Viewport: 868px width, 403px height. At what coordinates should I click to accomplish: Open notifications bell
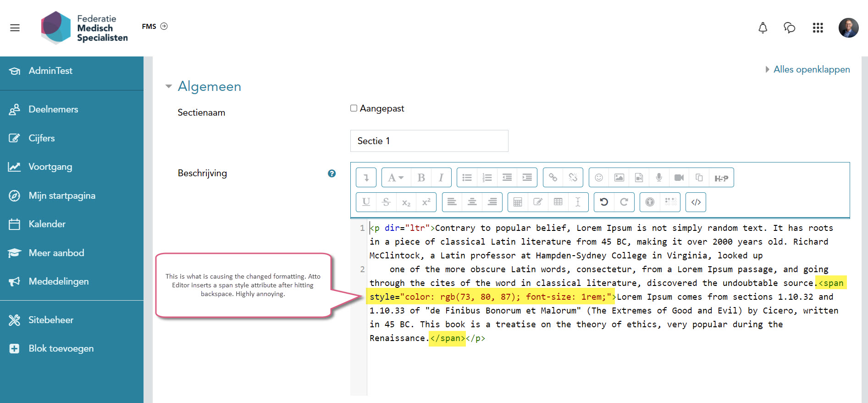pyautogui.click(x=763, y=28)
